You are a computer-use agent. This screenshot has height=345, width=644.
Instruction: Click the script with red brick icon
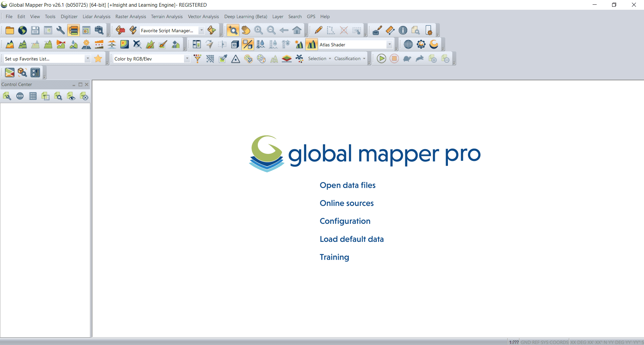120,30
